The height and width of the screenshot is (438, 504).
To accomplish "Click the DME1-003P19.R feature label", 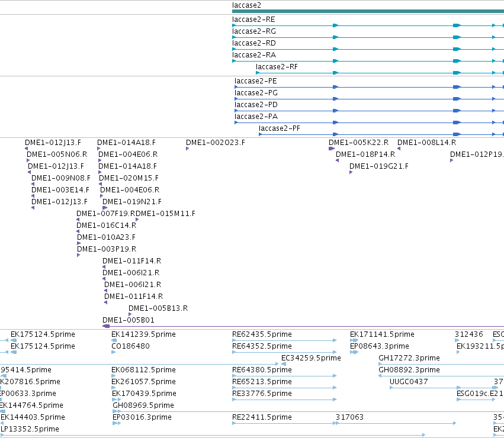I will coord(107,250).
